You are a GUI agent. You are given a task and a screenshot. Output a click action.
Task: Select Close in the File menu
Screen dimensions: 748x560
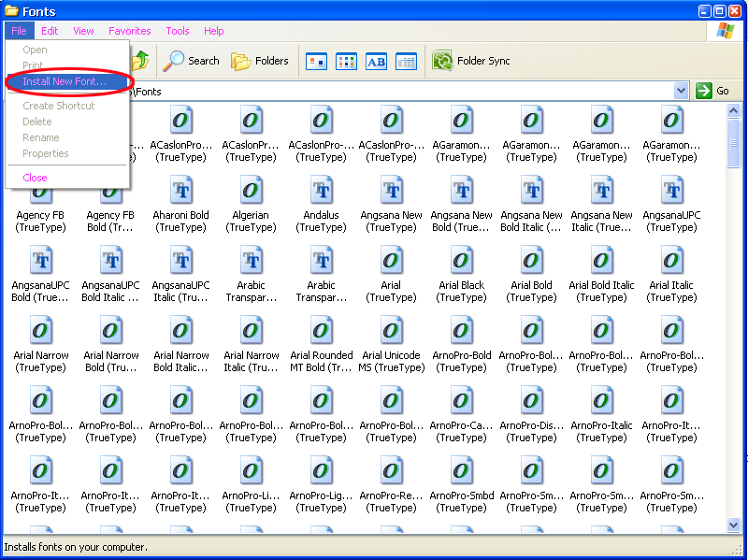pyautogui.click(x=36, y=178)
